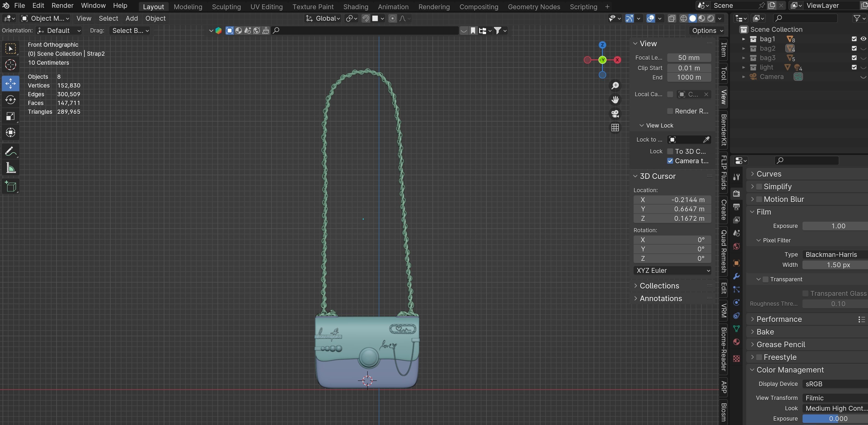Toggle the Render Region checkbox
868x425 pixels.
pyautogui.click(x=670, y=111)
